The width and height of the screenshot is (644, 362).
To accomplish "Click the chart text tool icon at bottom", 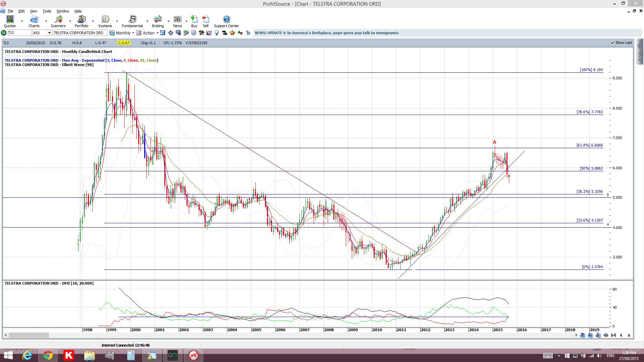I will tap(583, 335).
